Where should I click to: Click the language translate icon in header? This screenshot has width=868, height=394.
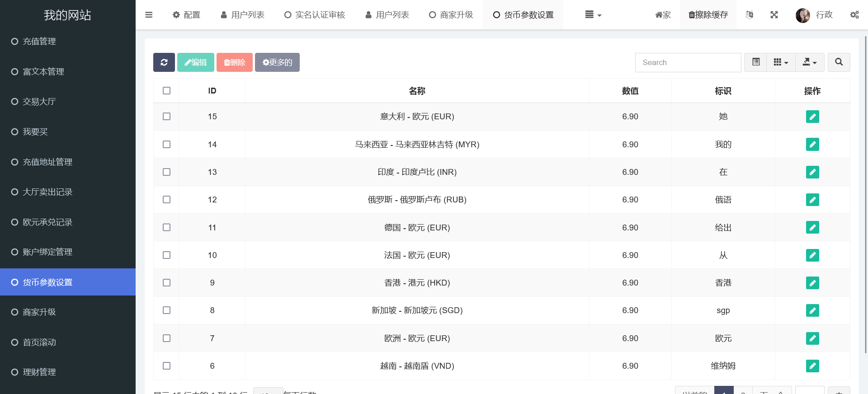(749, 15)
